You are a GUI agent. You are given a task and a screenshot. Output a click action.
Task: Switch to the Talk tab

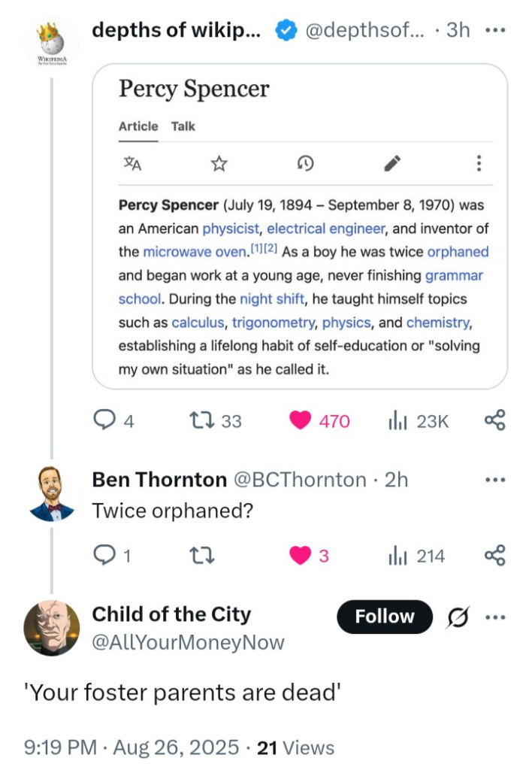point(183,126)
